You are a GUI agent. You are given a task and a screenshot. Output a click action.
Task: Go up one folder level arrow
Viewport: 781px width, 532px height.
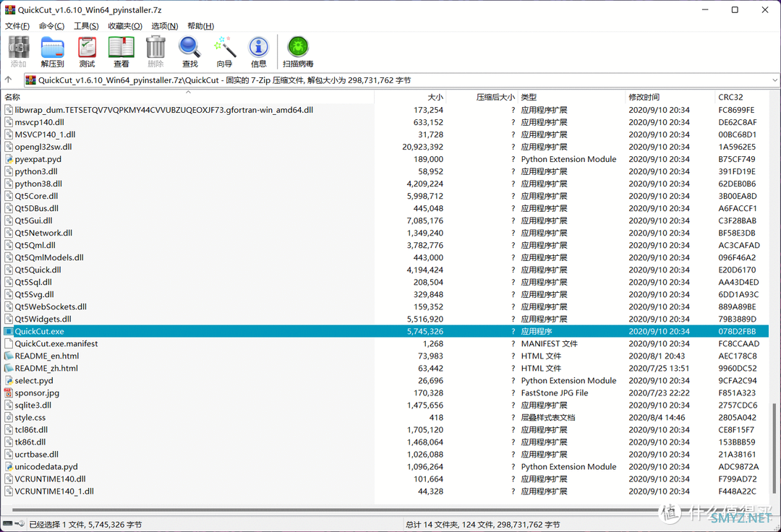(x=9, y=80)
